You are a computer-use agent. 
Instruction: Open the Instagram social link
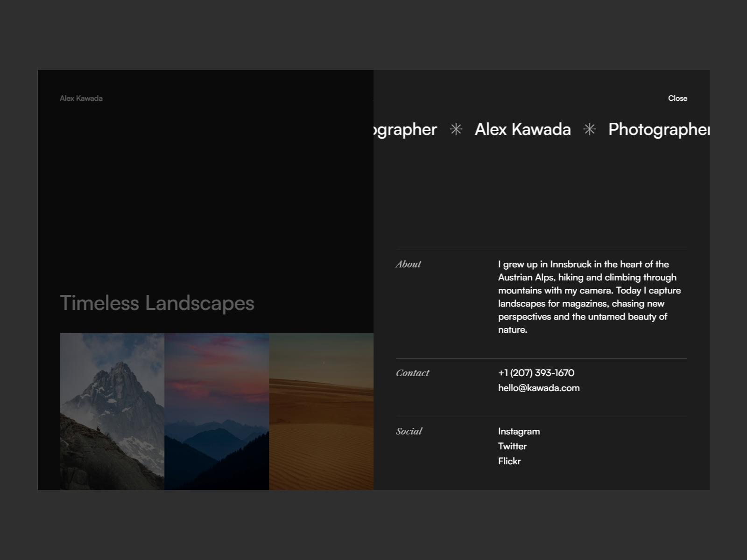[519, 431]
